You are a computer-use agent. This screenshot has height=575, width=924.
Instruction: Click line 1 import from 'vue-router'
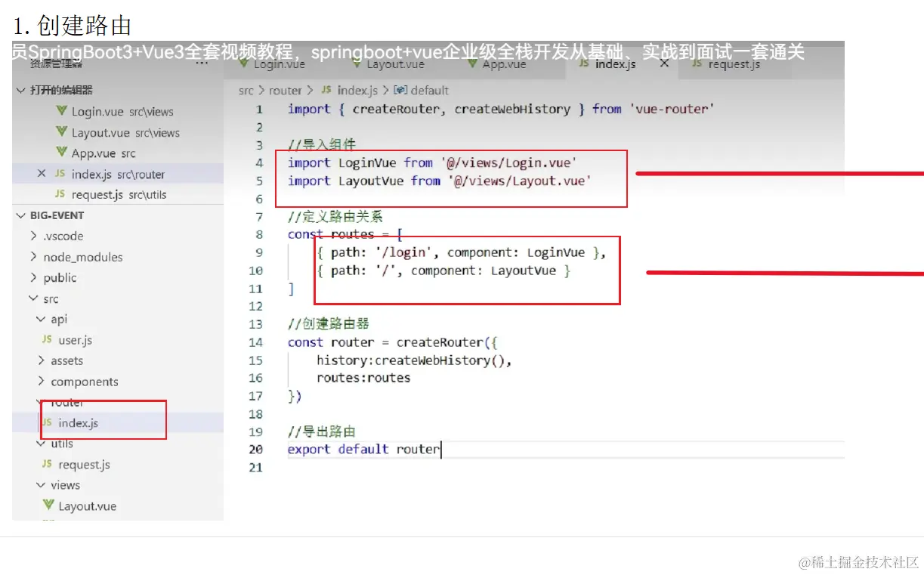[501, 109]
